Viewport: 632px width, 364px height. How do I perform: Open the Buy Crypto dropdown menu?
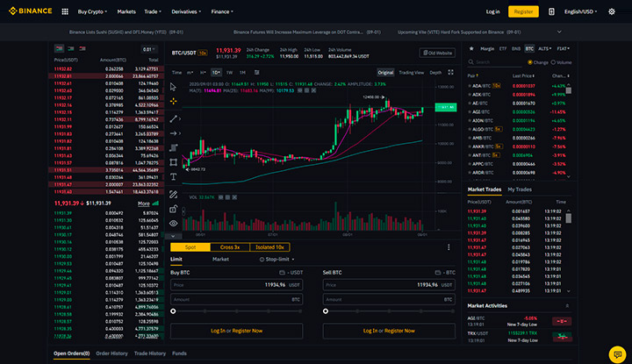click(x=92, y=11)
